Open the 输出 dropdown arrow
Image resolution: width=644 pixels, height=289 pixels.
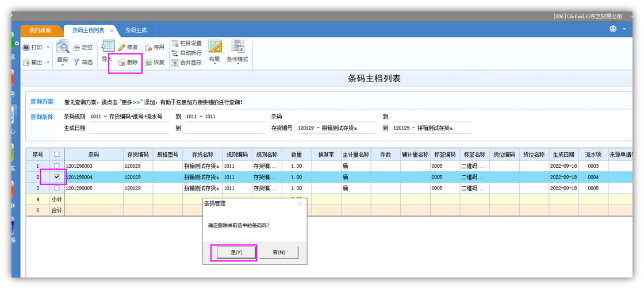click(48, 63)
